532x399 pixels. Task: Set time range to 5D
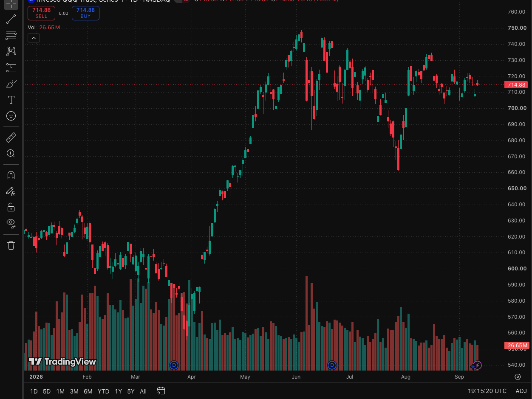[x=47, y=391]
